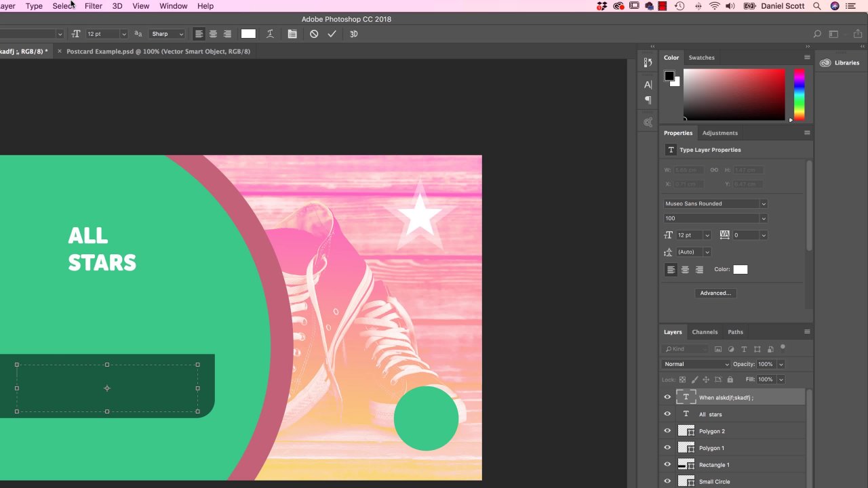The height and width of the screenshot is (488, 868).
Task: Open the History panel icon
Action: 648,62
